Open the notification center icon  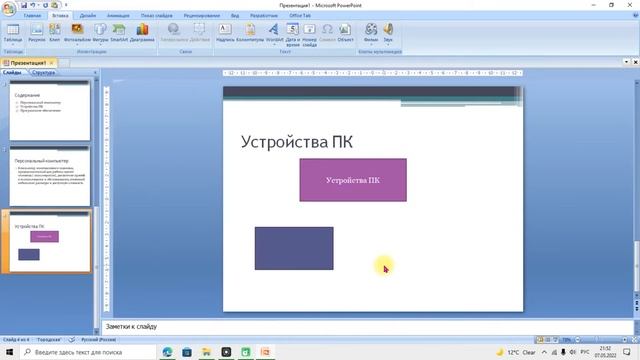click(x=627, y=352)
